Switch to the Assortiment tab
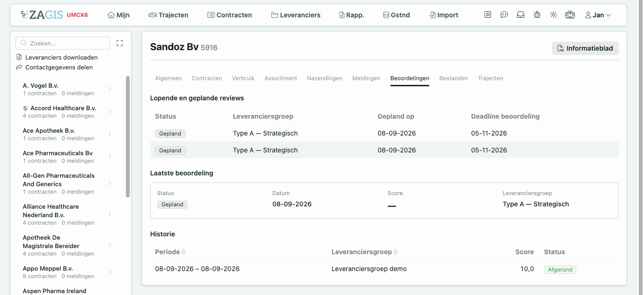644x295 pixels. [280, 78]
